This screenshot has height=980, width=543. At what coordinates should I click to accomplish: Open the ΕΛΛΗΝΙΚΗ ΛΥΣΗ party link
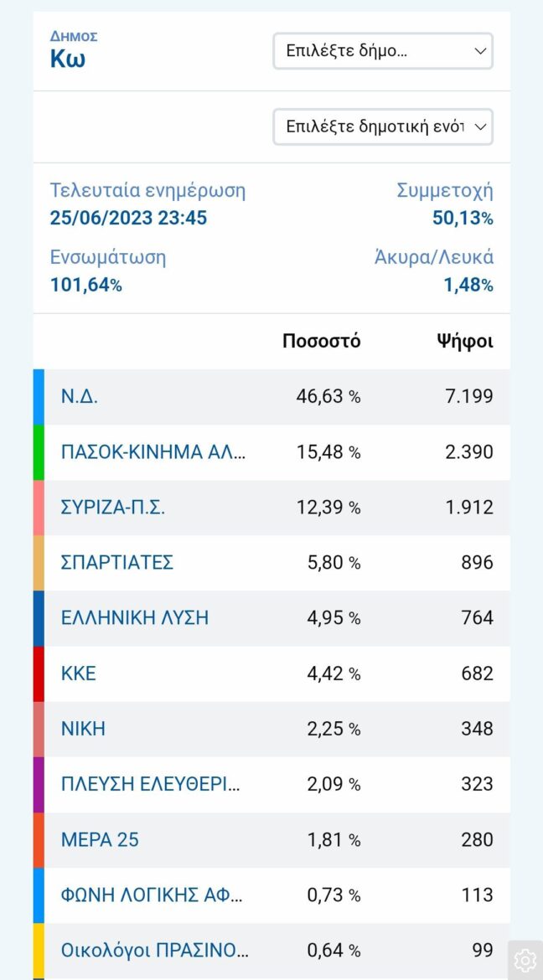point(135,618)
